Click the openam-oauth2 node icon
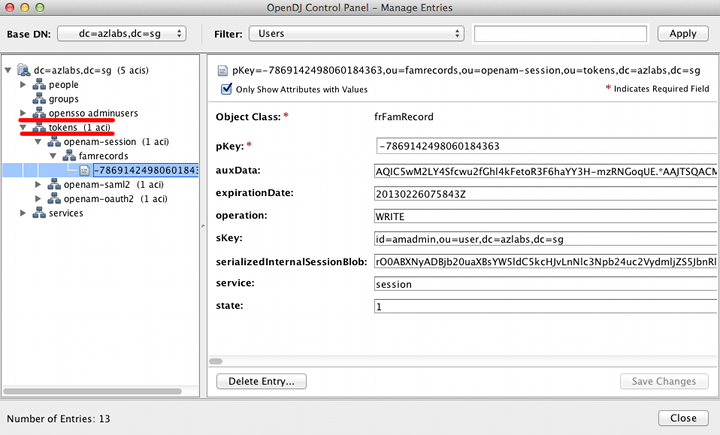The height and width of the screenshot is (435, 720). (x=54, y=199)
